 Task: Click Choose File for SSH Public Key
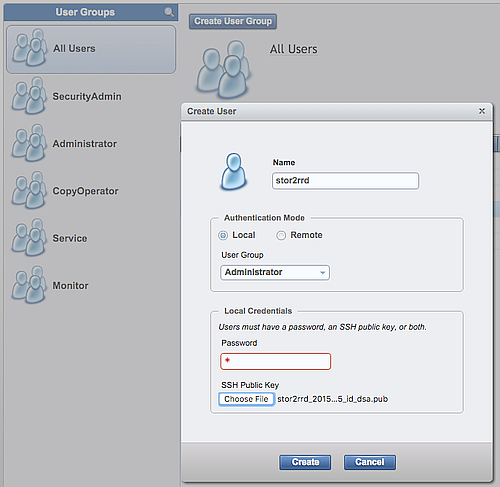246,399
